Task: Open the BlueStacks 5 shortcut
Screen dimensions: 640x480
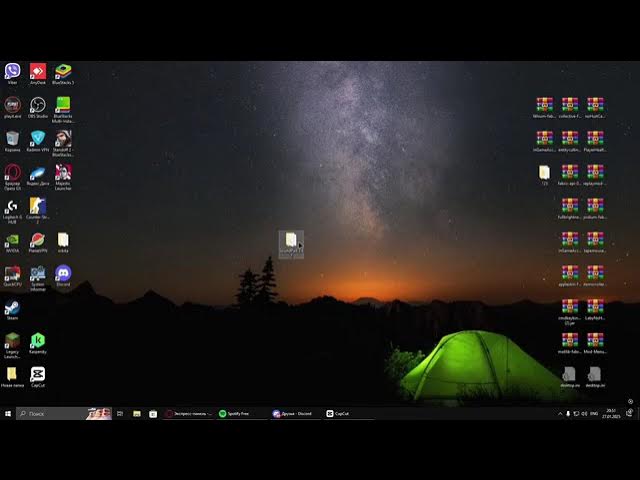Action: pyautogui.click(x=63, y=74)
